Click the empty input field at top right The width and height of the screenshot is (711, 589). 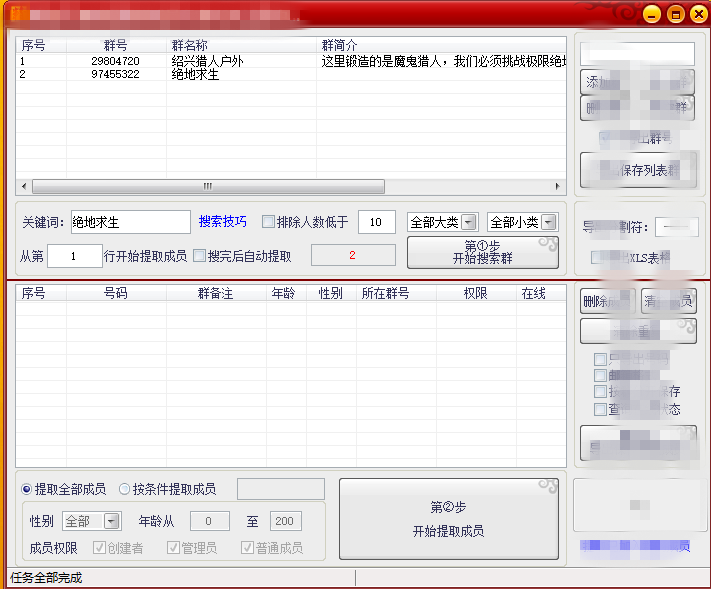[637, 54]
